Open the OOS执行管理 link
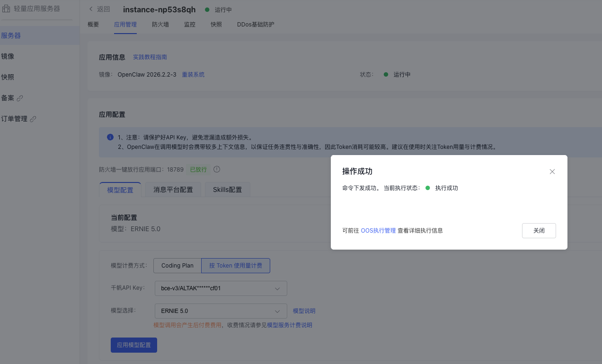Screen dimensions: 602x364 point(378,231)
